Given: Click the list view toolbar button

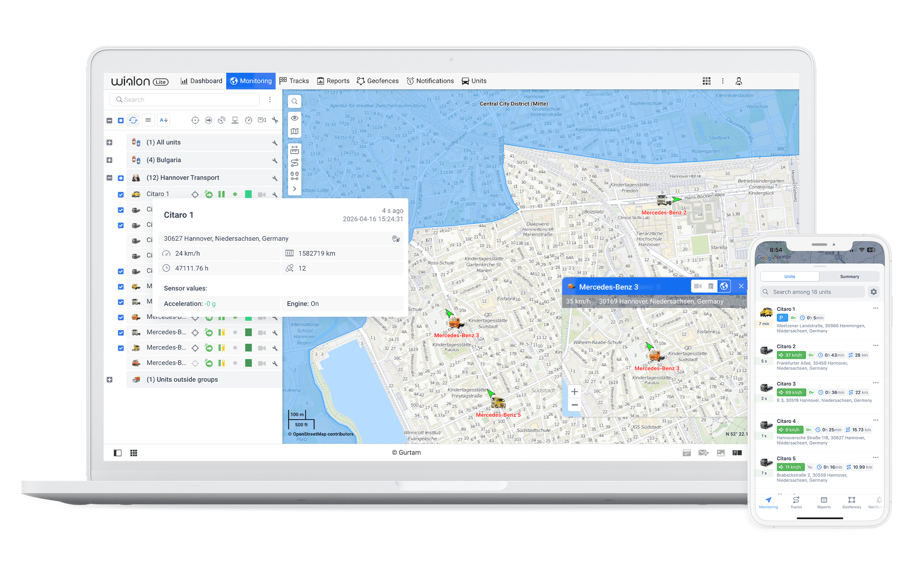Looking at the screenshot, I should (148, 120).
